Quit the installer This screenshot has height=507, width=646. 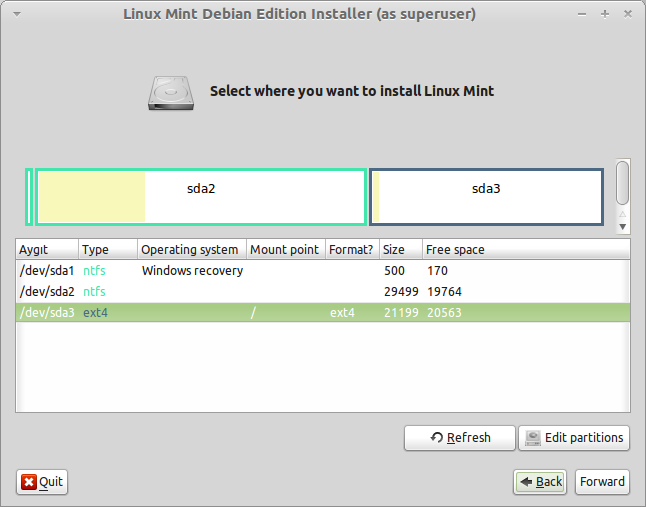coord(42,482)
